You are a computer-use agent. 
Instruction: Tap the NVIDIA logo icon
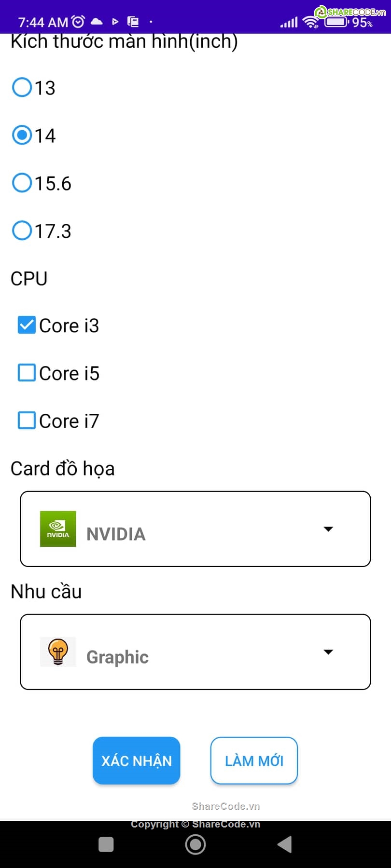tap(58, 529)
